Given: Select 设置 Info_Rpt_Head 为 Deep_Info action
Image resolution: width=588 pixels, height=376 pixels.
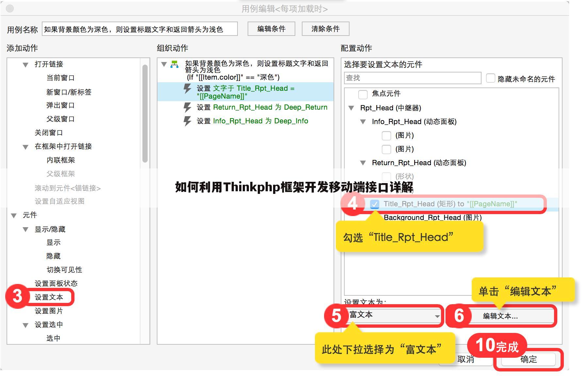Looking at the screenshot, I should [x=253, y=121].
